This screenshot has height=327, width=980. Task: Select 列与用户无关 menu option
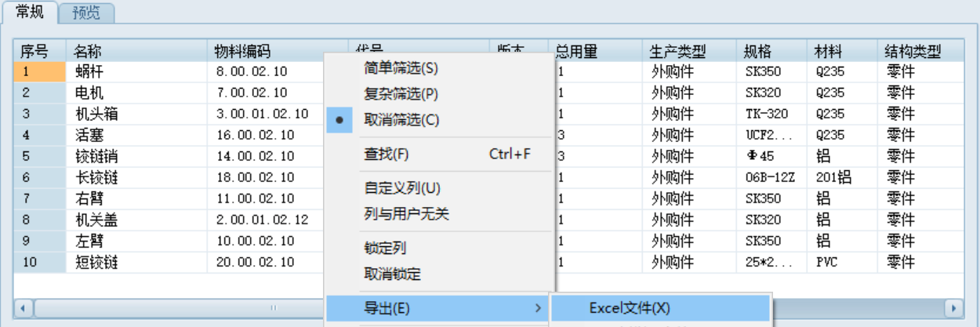(406, 214)
